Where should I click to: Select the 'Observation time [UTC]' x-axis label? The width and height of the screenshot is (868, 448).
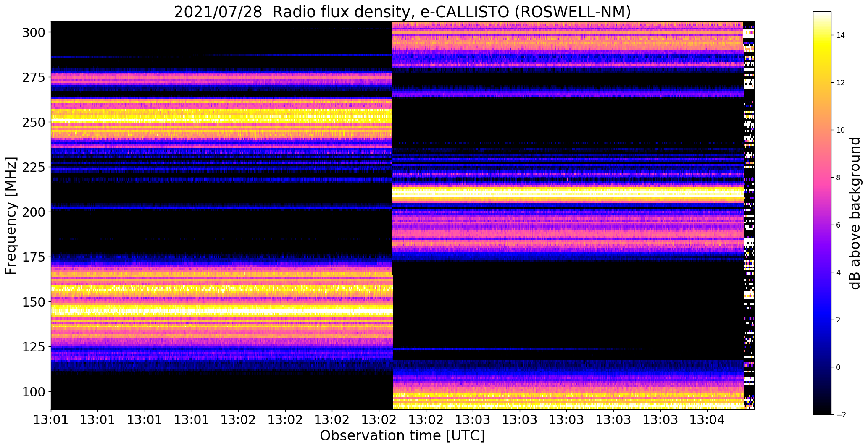point(402,436)
